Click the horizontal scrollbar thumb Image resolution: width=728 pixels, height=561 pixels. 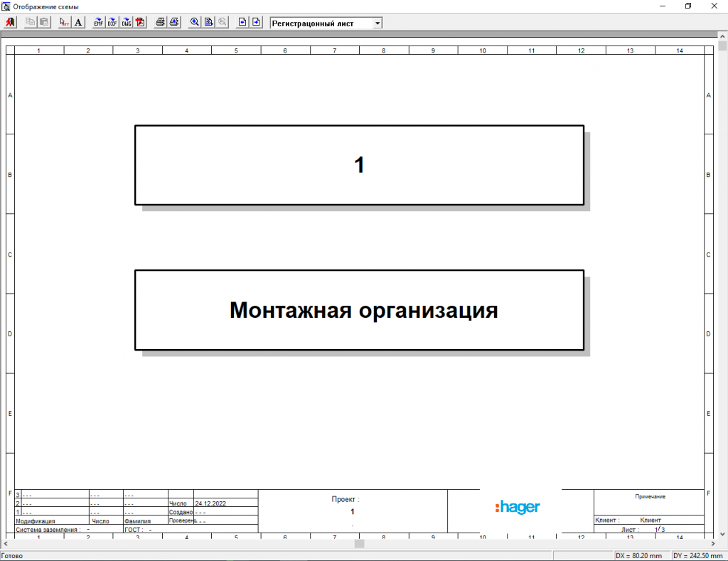(359, 544)
